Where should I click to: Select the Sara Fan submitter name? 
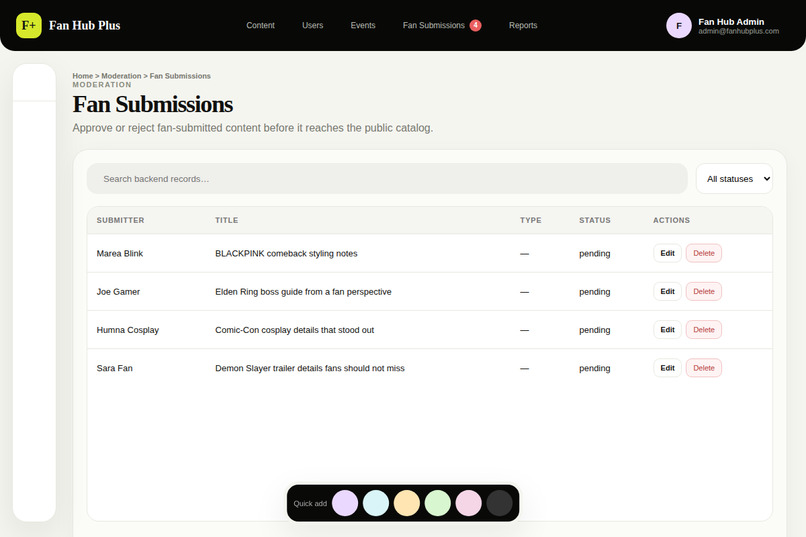point(115,368)
